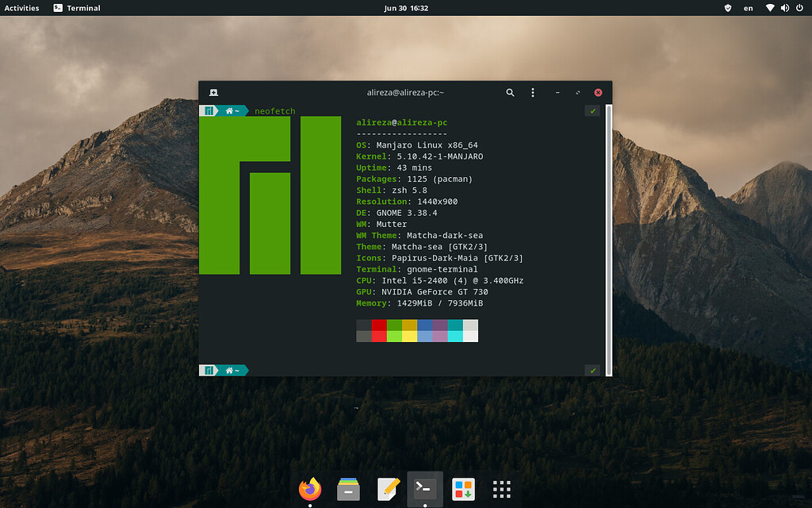The width and height of the screenshot is (812, 508).
Task: Open the terminal hamburger menu
Action: 533,92
